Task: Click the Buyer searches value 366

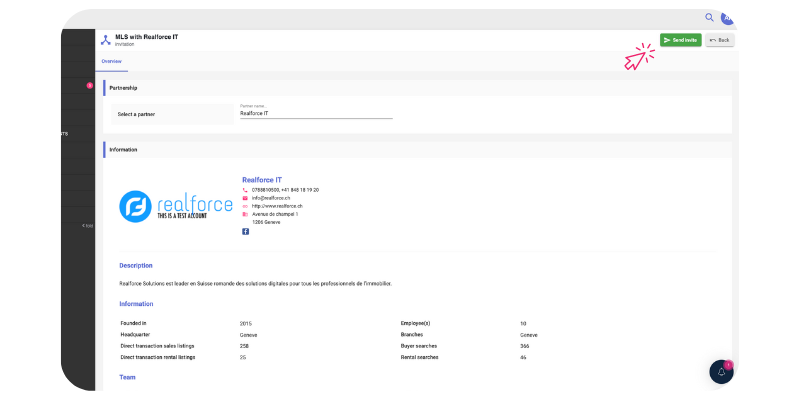Action: 524,346
